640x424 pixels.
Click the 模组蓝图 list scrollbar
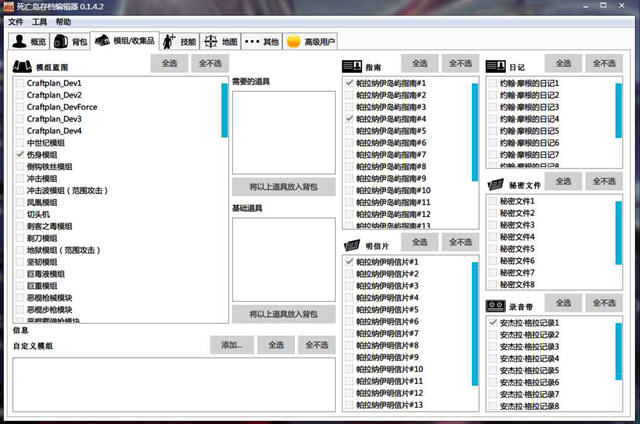point(224,110)
